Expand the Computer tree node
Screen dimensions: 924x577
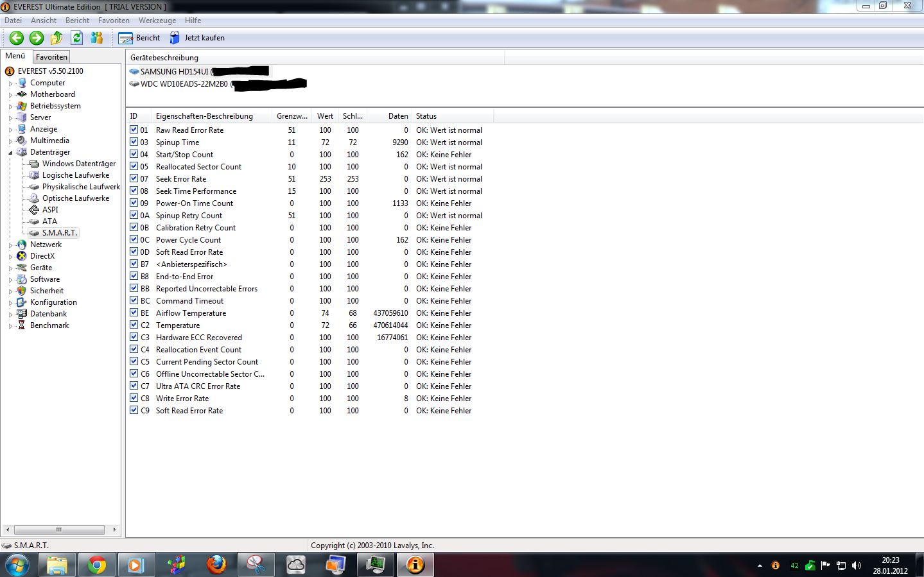click(10, 83)
